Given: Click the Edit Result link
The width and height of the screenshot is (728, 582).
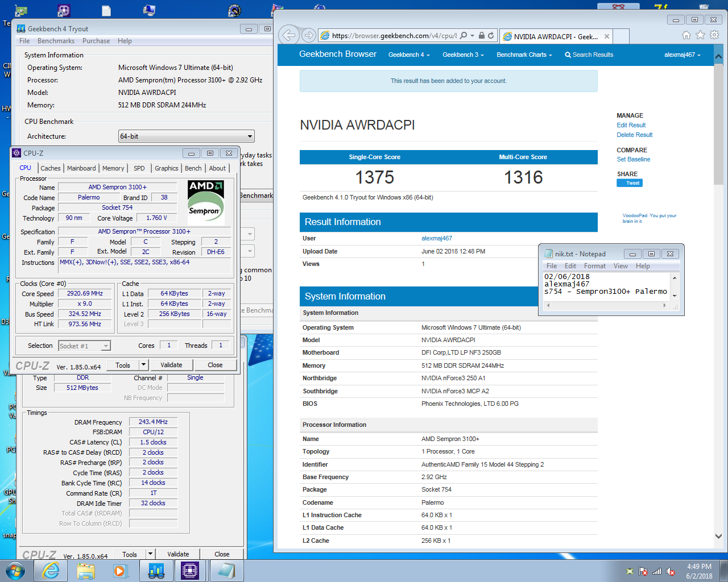Looking at the screenshot, I should [631, 125].
